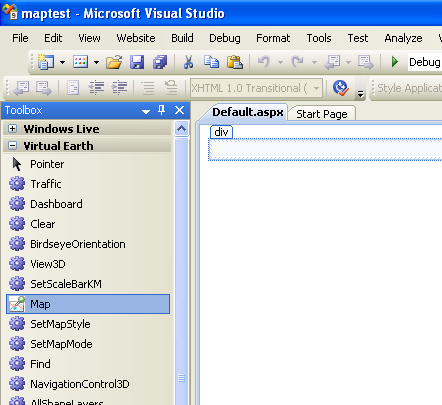Click the Check Accessibility toolbar icon
Image resolution: width=442 pixels, height=405 pixels.
point(341,88)
